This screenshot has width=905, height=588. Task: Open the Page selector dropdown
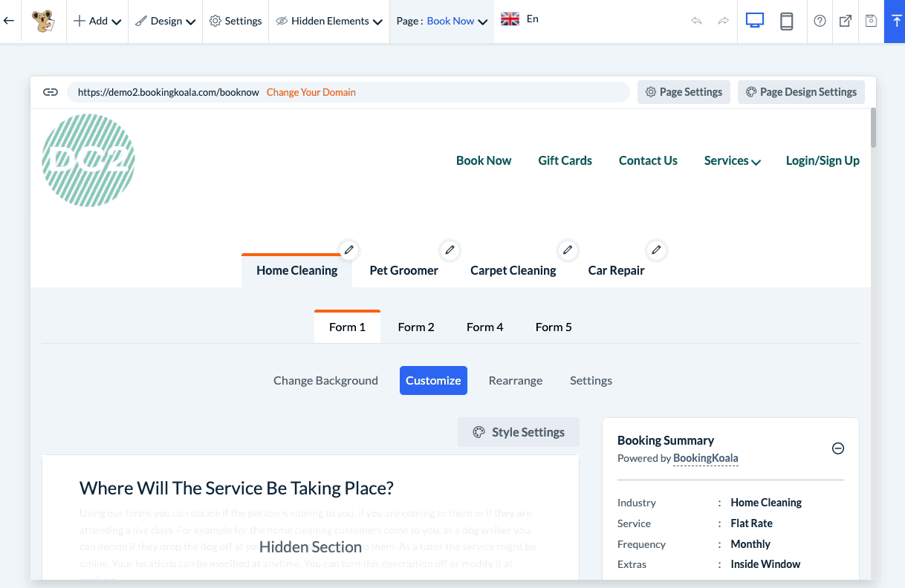[x=442, y=21]
